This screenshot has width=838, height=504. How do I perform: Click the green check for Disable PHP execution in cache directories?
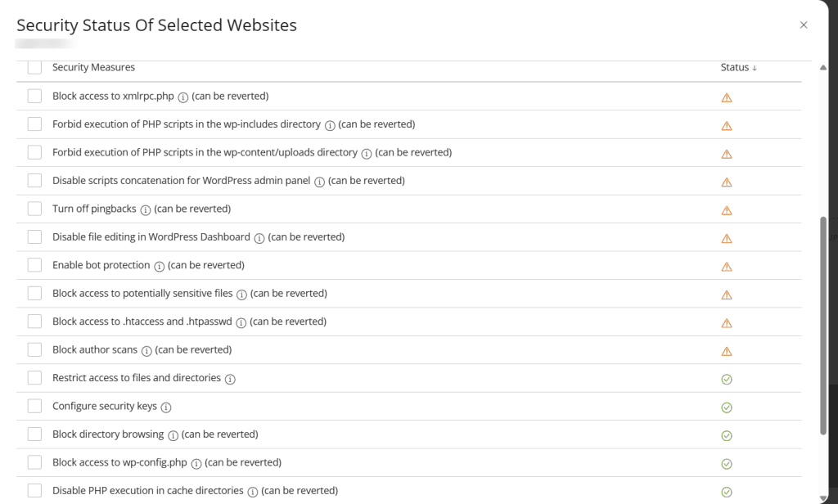click(726, 491)
